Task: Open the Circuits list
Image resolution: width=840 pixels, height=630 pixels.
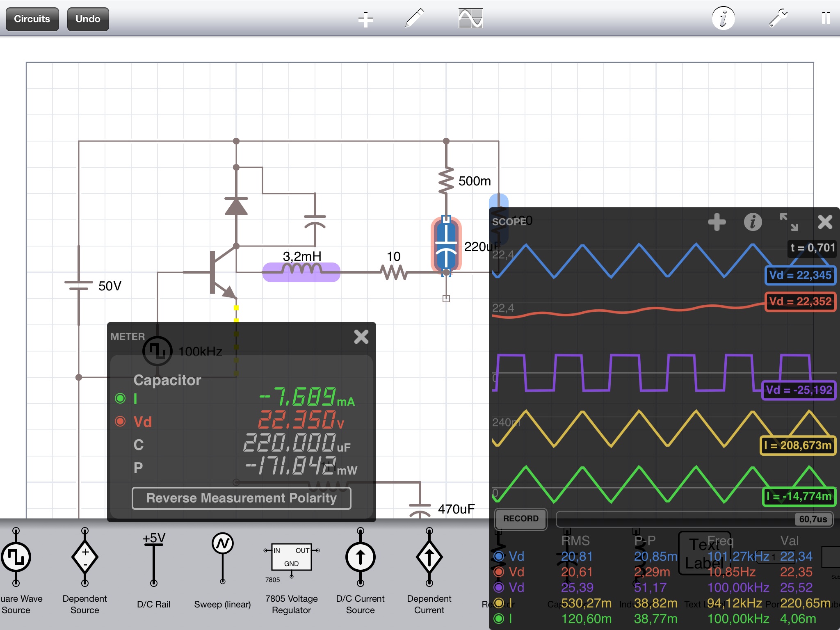Action: pyautogui.click(x=32, y=19)
